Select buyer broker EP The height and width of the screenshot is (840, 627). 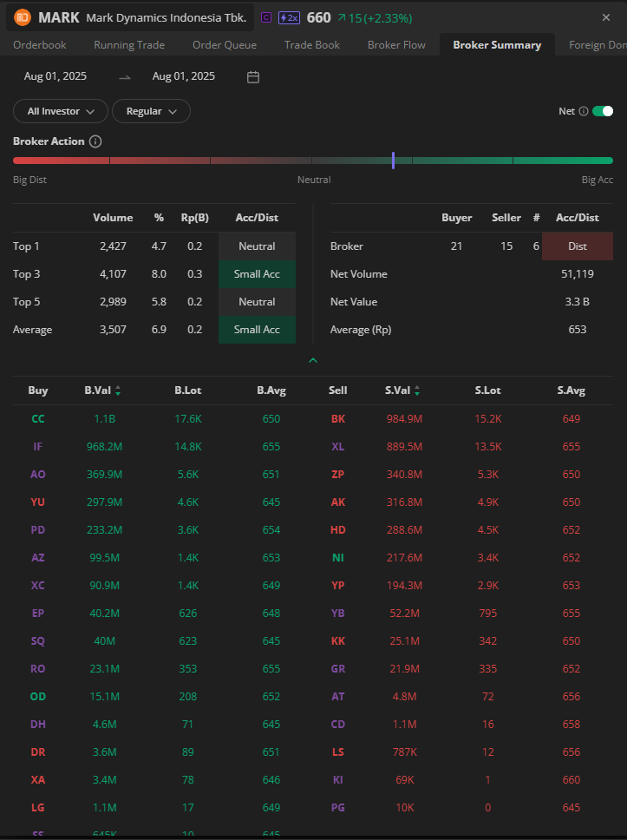click(38, 614)
